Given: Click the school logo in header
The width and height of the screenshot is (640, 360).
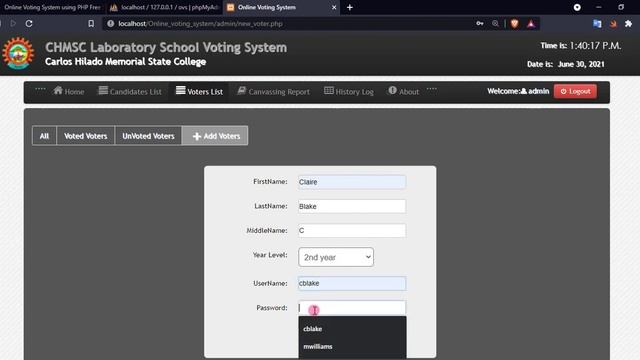Looking at the screenshot, I should [x=18, y=53].
